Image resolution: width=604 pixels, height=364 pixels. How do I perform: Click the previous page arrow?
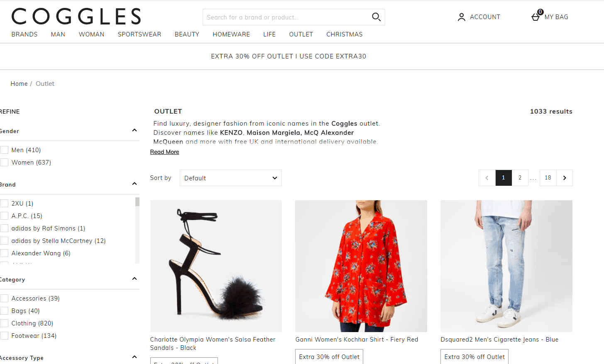coord(487,178)
